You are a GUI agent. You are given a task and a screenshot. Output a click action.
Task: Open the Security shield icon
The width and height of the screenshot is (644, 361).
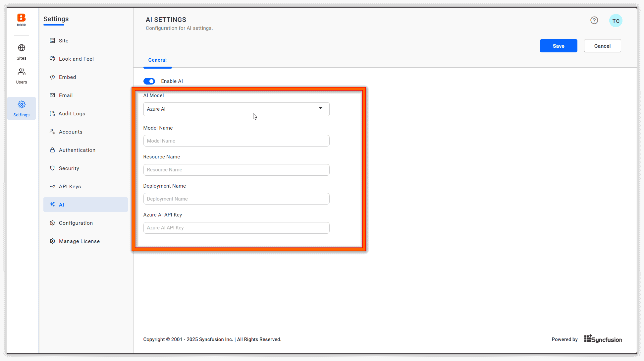point(52,168)
